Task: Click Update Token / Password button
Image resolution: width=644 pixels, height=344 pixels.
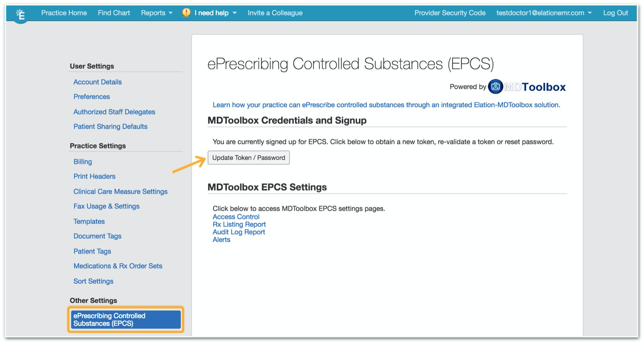Action: click(x=249, y=158)
